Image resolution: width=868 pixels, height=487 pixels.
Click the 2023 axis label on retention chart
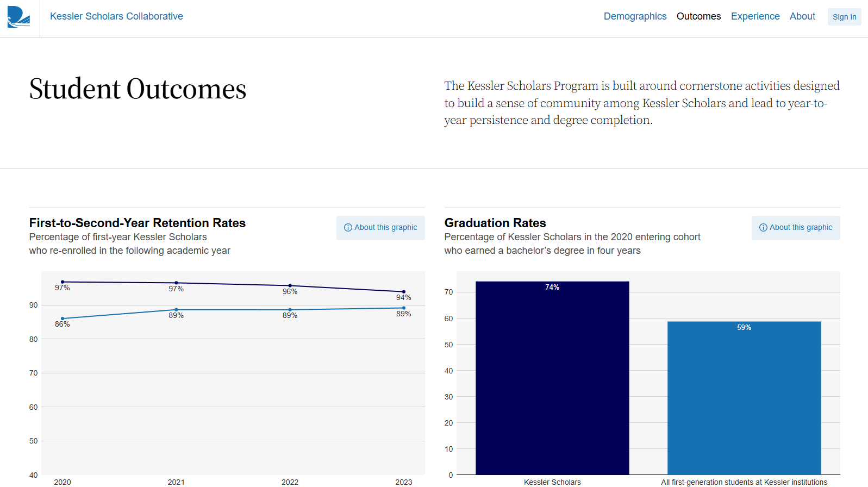[403, 482]
